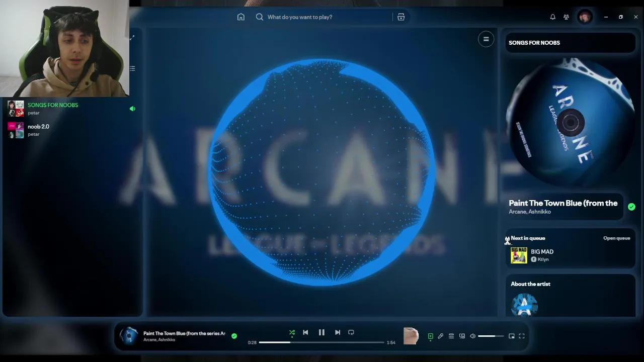Skip to next track
Screen dimensions: 644x362
pos(338,332)
